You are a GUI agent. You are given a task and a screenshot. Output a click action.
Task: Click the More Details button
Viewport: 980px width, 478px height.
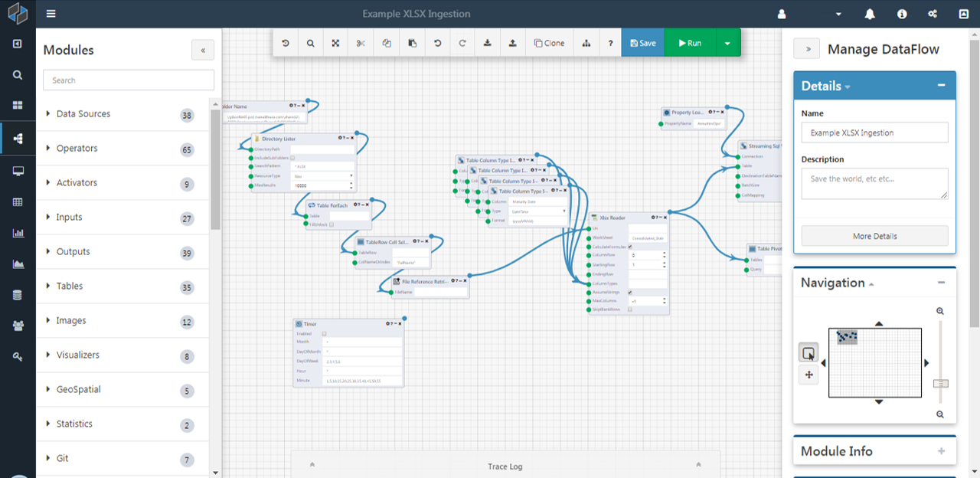tap(874, 235)
